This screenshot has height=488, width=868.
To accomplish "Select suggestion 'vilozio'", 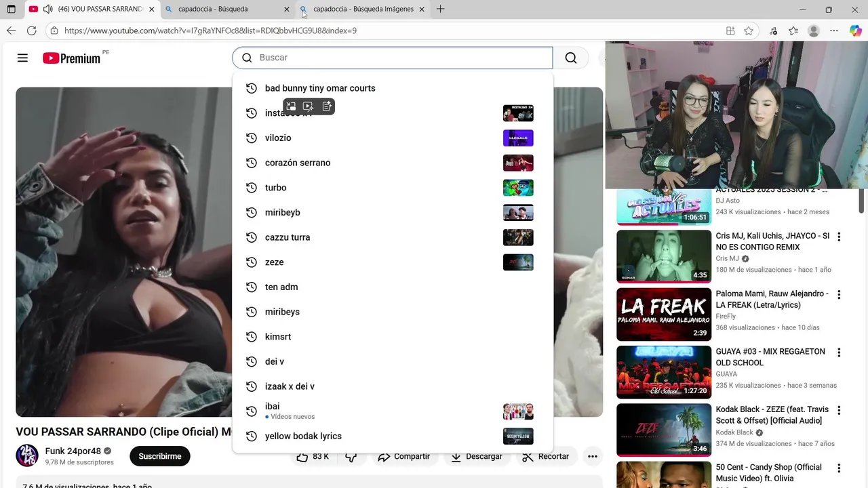I will 393,138.
